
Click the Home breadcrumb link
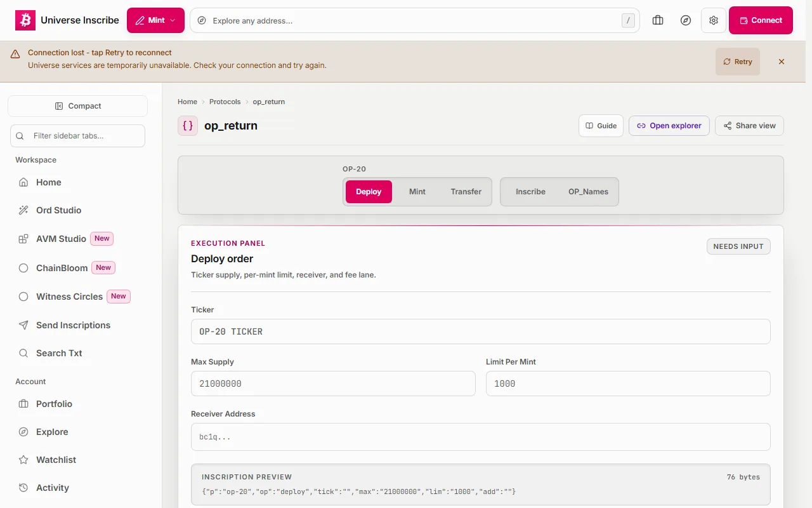(x=187, y=102)
